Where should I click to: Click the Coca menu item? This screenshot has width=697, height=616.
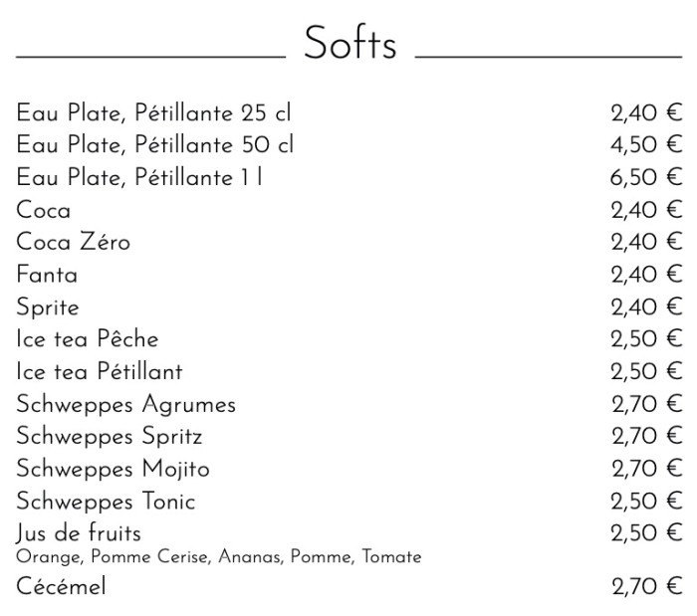click(44, 210)
